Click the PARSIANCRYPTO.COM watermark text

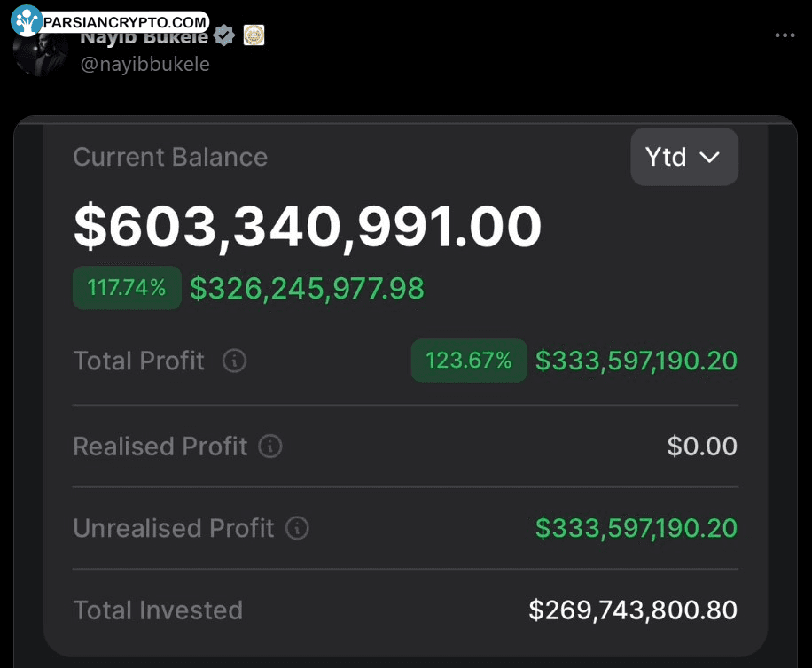[124, 22]
